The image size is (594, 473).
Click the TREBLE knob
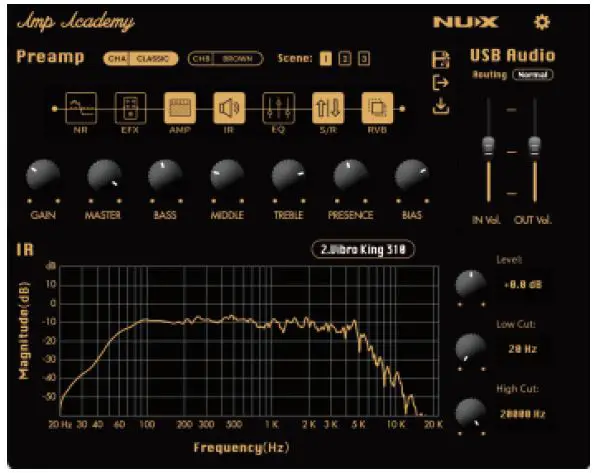pyautogui.click(x=289, y=176)
